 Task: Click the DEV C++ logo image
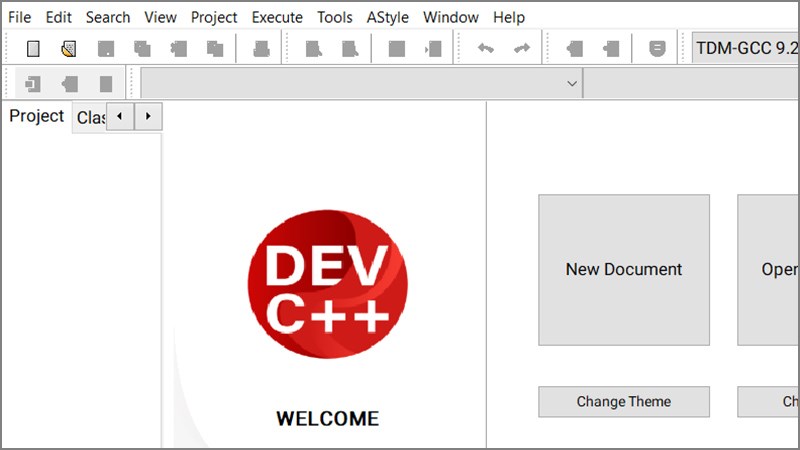(327, 284)
